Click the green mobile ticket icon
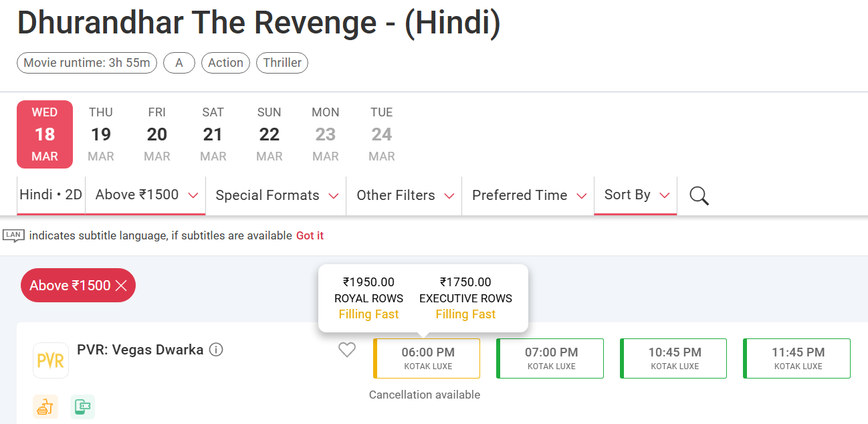This screenshot has height=424, width=868. [82, 407]
